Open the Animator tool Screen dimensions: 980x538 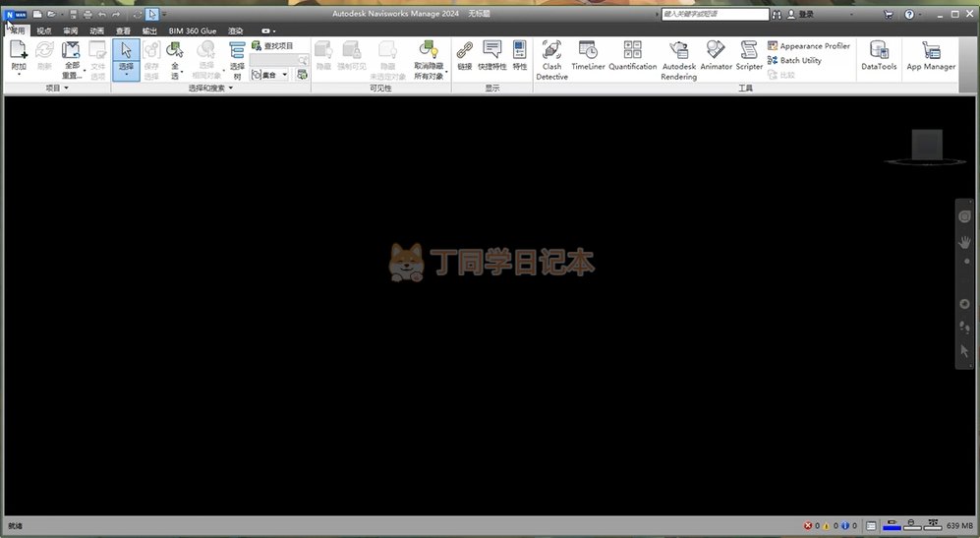click(x=716, y=55)
